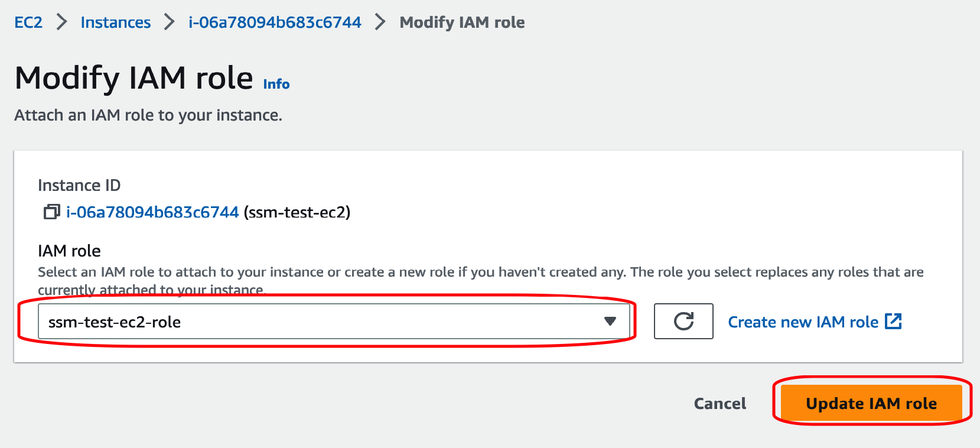Go to the EC2 breadcrumb
This screenshot has height=448, width=980.
click(28, 22)
